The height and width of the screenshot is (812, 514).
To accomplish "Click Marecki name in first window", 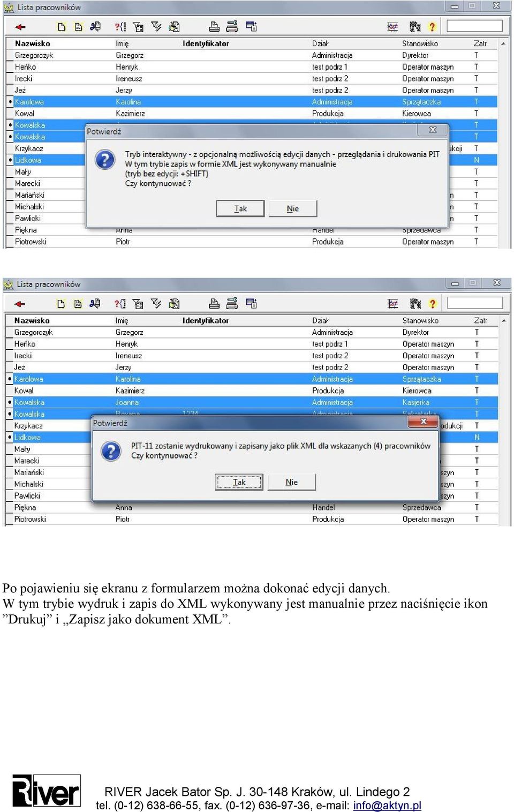I will (27, 183).
